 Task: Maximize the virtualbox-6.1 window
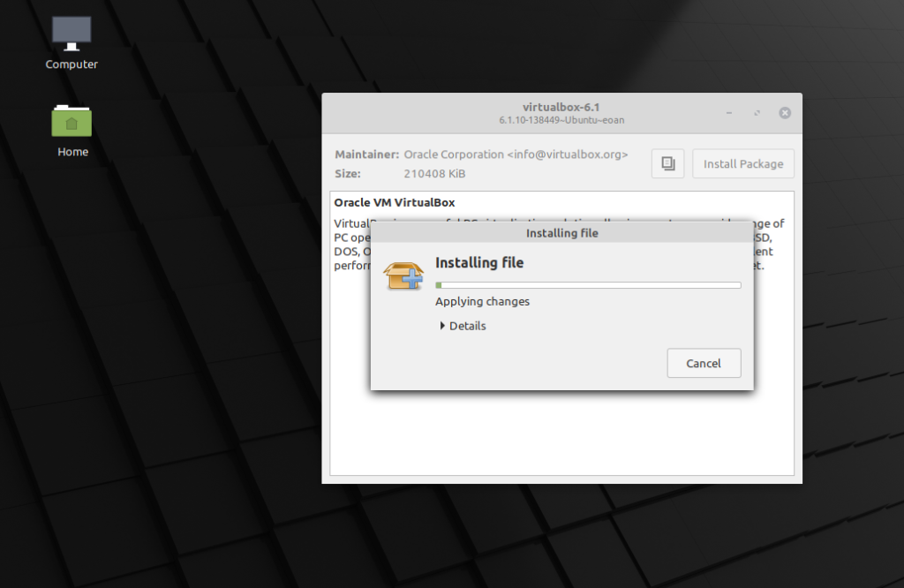pyautogui.click(x=757, y=113)
